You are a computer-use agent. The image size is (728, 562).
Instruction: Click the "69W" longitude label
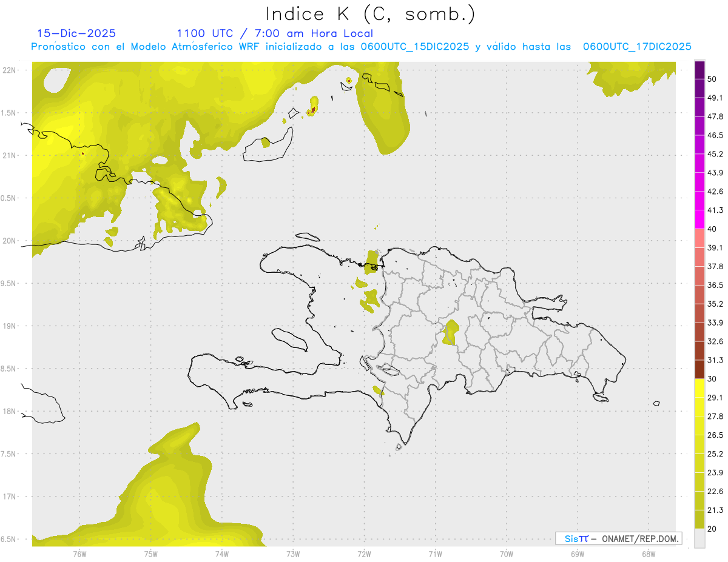tap(578, 554)
